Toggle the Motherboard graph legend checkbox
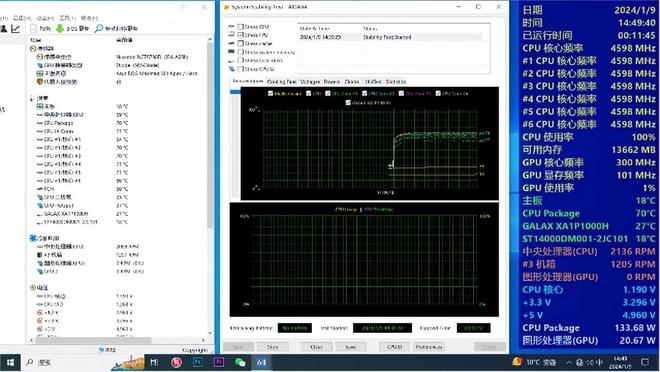 (271, 93)
